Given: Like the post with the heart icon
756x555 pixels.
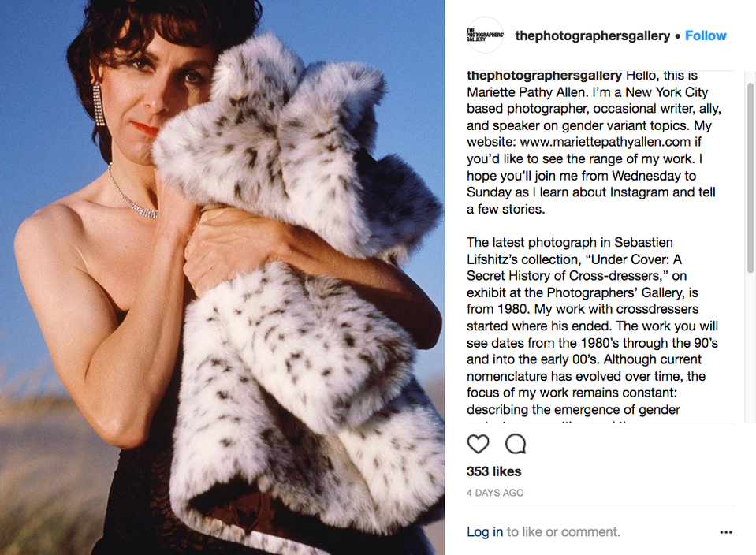Looking at the screenshot, I should pyautogui.click(x=478, y=444).
